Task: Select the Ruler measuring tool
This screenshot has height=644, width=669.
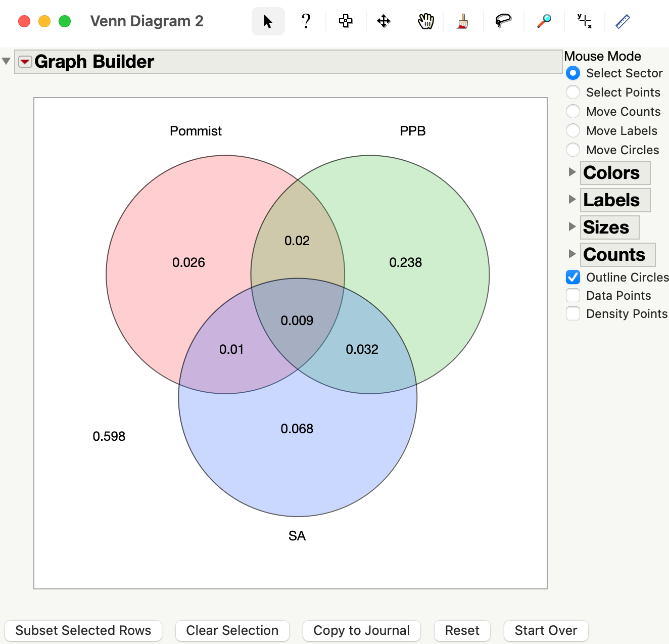Action: pos(623,21)
